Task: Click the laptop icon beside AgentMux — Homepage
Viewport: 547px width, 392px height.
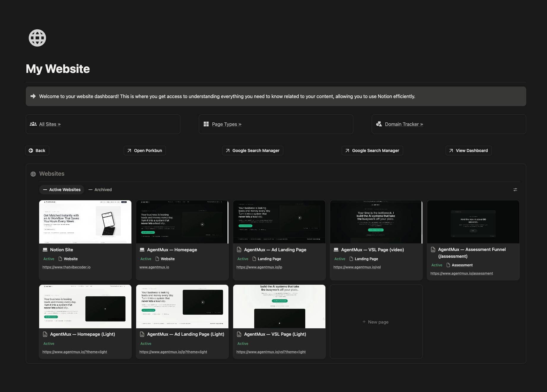Action: pyautogui.click(x=142, y=249)
